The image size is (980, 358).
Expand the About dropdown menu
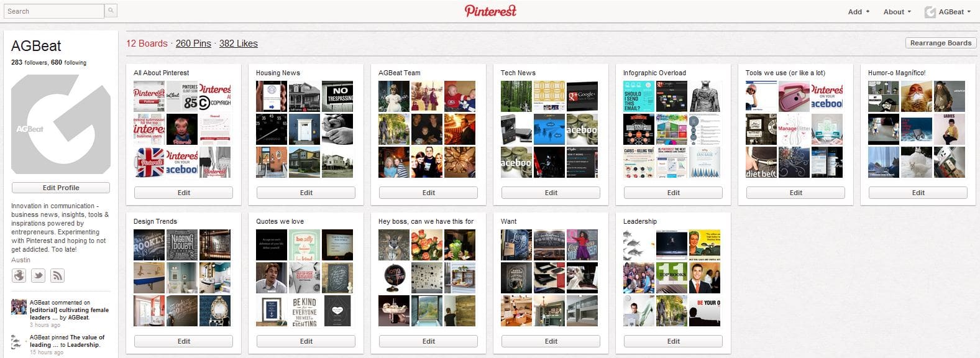pyautogui.click(x=897, y=12)
